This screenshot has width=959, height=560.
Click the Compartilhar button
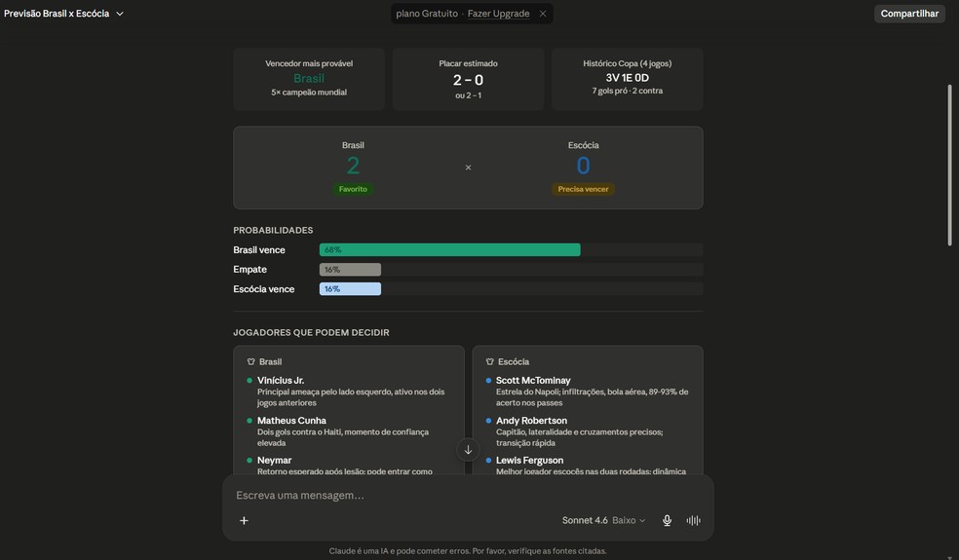pyautogui.click(x=909, y=14)
